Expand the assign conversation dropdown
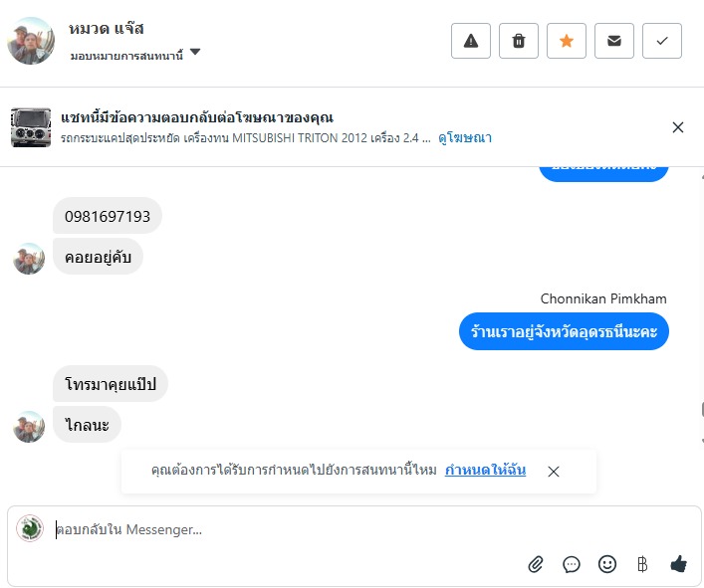This screenshot has height=588, width=704. (x=195, y=53)
